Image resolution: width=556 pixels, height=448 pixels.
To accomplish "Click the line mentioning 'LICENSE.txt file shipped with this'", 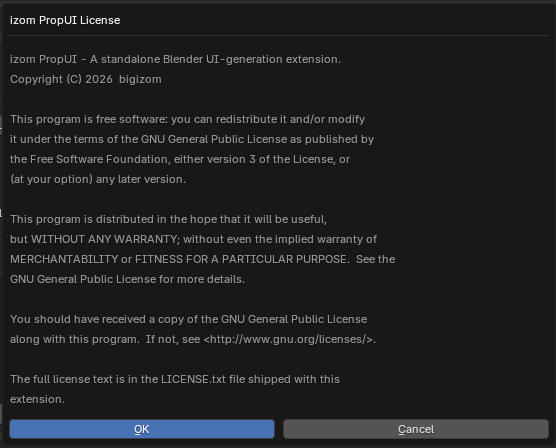I will 174,379.
